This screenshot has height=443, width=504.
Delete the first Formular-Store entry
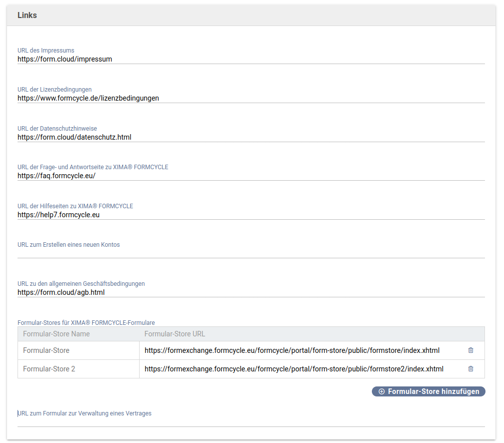click(470, 350)
